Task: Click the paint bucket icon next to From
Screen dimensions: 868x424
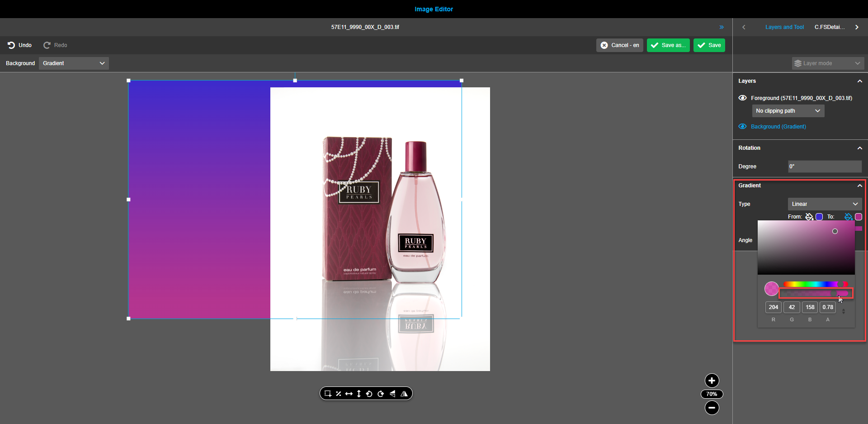Action: point(809,217)
